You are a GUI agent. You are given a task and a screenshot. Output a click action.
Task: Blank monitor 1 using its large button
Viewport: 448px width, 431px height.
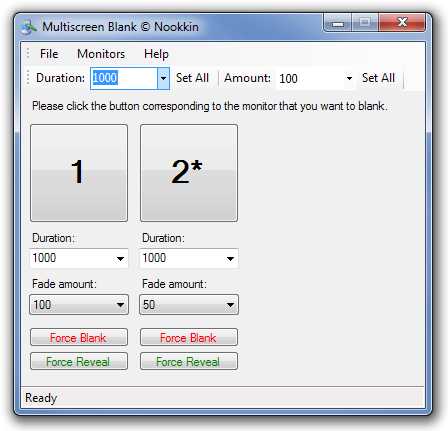click(79, 173)
